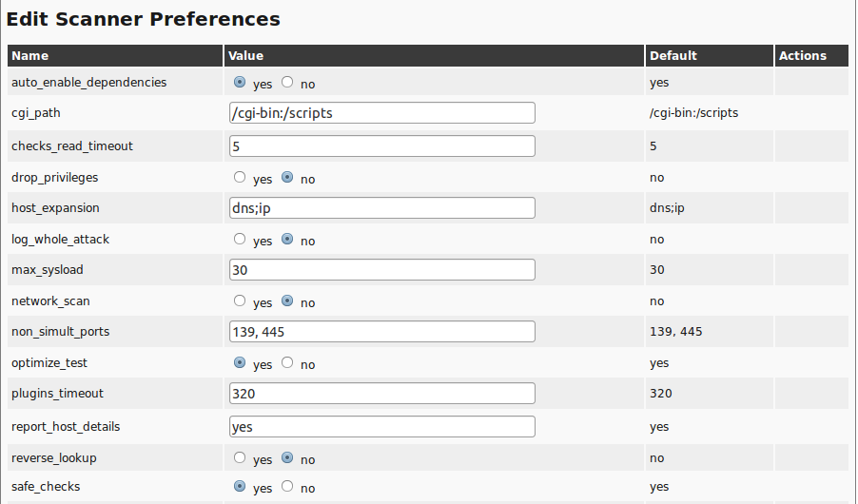Set log_whole_attack to no
This screenshot has height=504, width=858.
tap(287, 240)
